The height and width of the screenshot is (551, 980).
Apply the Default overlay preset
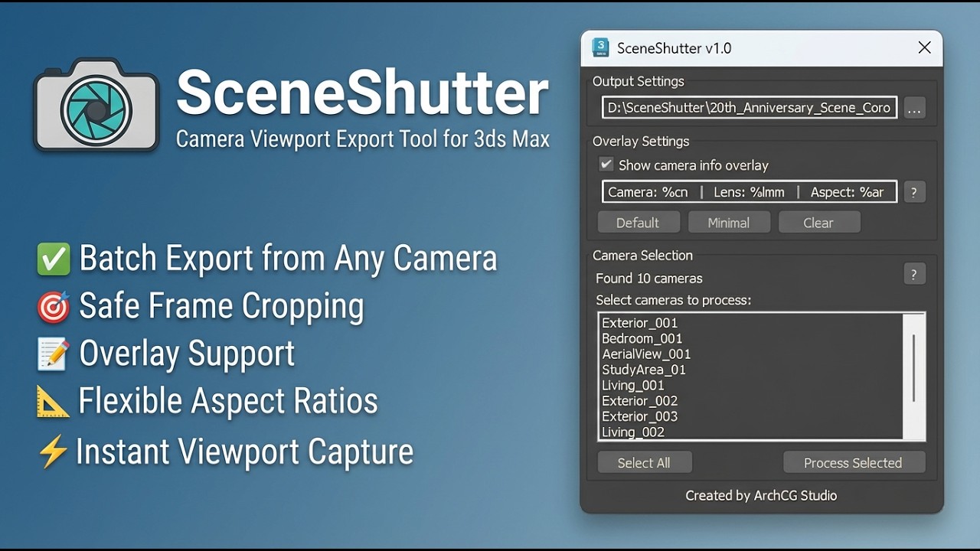click(x=638, y=223)
